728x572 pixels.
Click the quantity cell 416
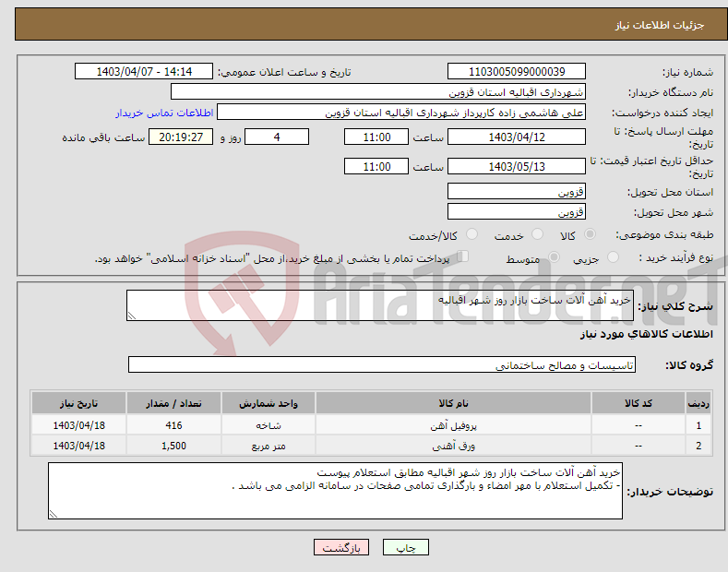click(x=173, y=425)
